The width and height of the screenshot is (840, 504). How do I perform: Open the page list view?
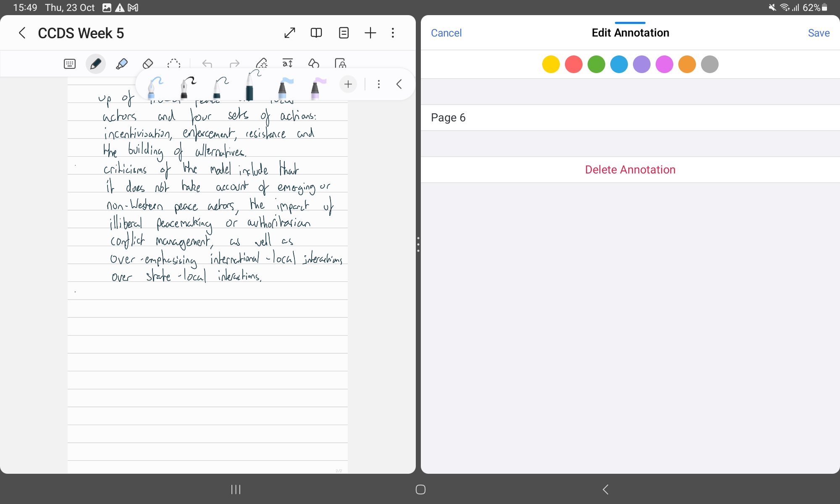tap(344, 33)
